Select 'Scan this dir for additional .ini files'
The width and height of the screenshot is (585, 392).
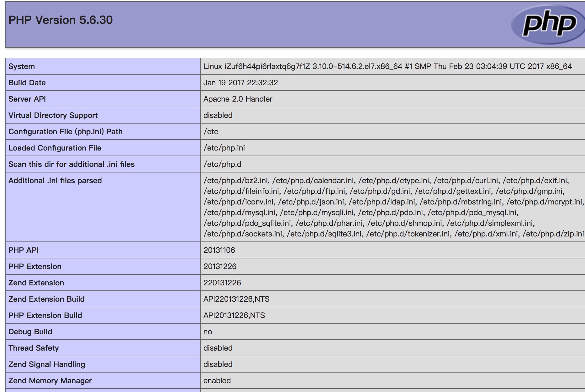click(x=71, y=164)
